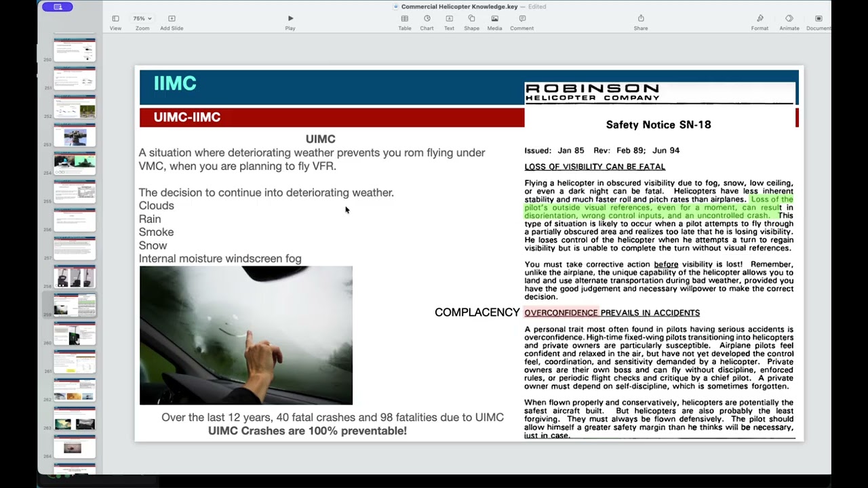Click the Safety Notice SN-18 heading

[658, 125]
